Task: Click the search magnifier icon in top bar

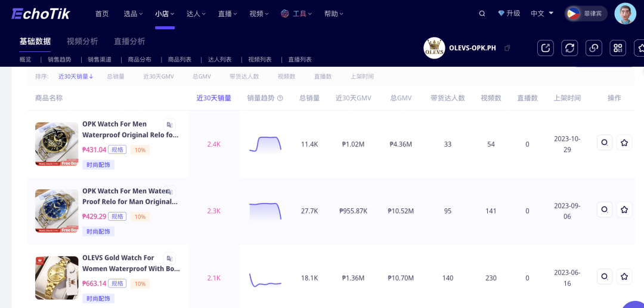Action: tap(482, 14)
